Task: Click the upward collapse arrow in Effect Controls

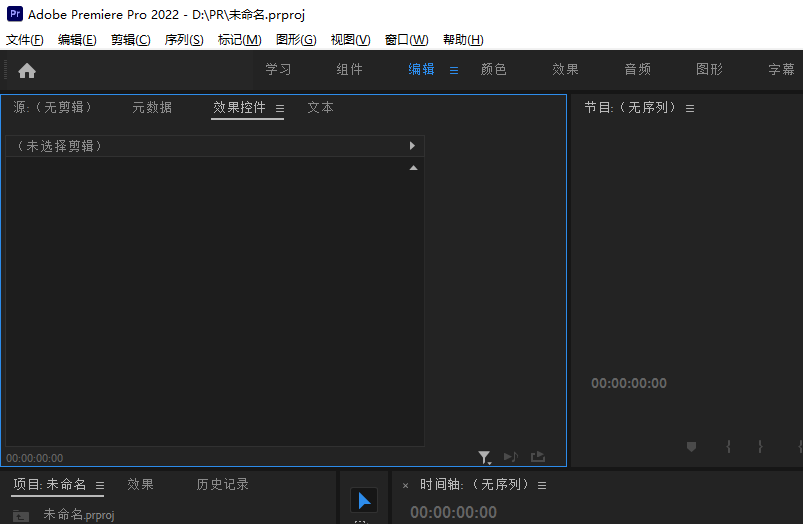Action: click(x=413, y=168)
